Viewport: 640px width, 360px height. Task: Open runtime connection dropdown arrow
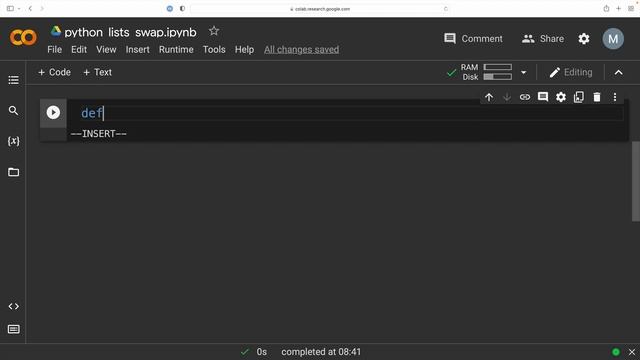[524, 73]
